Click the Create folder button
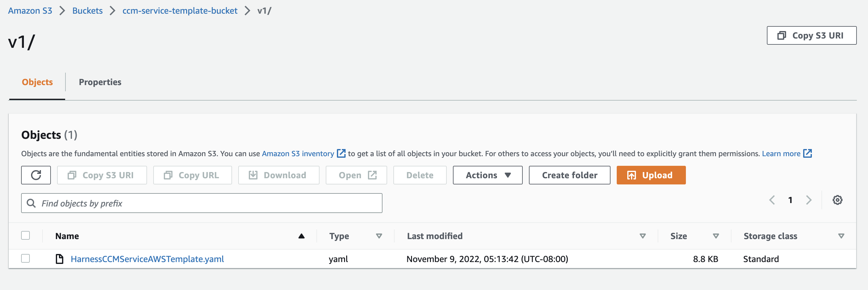868x290 pixels. pos(569,175)
